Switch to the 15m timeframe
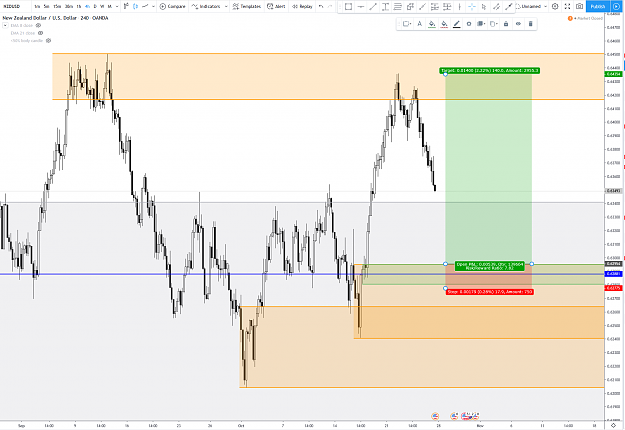The image size is (625, 430). coord(57,6)
